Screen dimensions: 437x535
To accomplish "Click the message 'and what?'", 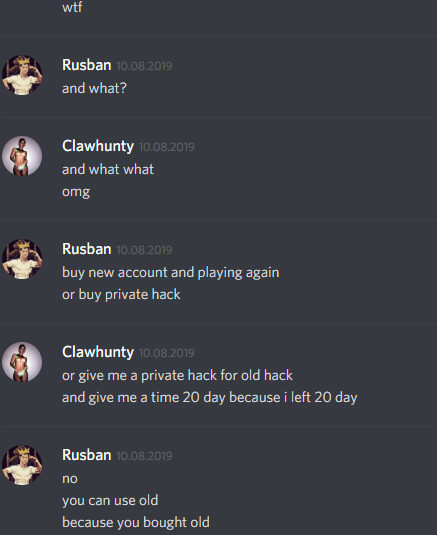I will [x=94, y=88].
